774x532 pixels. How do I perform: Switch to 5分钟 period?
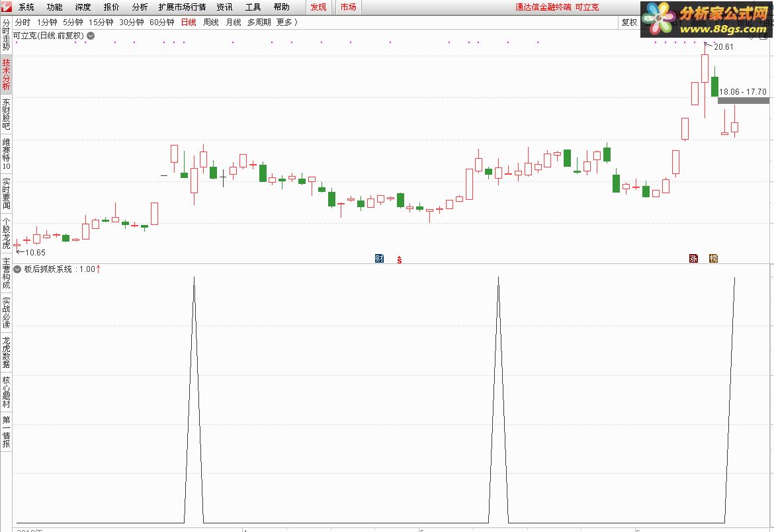(73, 22)
